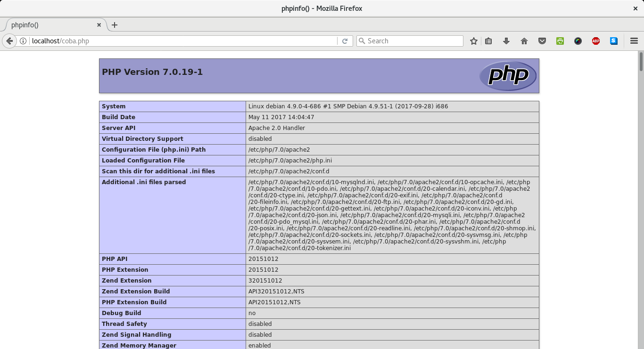Viewport: 644px width, 349px height.
Task: Click the Thread Safety label
Action: click(124, 324)
